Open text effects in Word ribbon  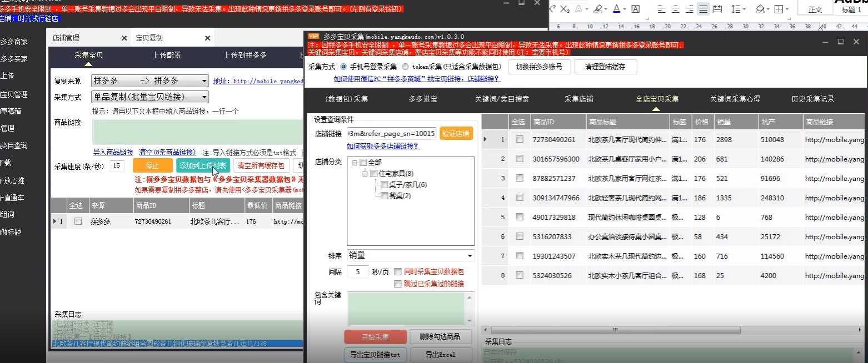click(580, 9)
